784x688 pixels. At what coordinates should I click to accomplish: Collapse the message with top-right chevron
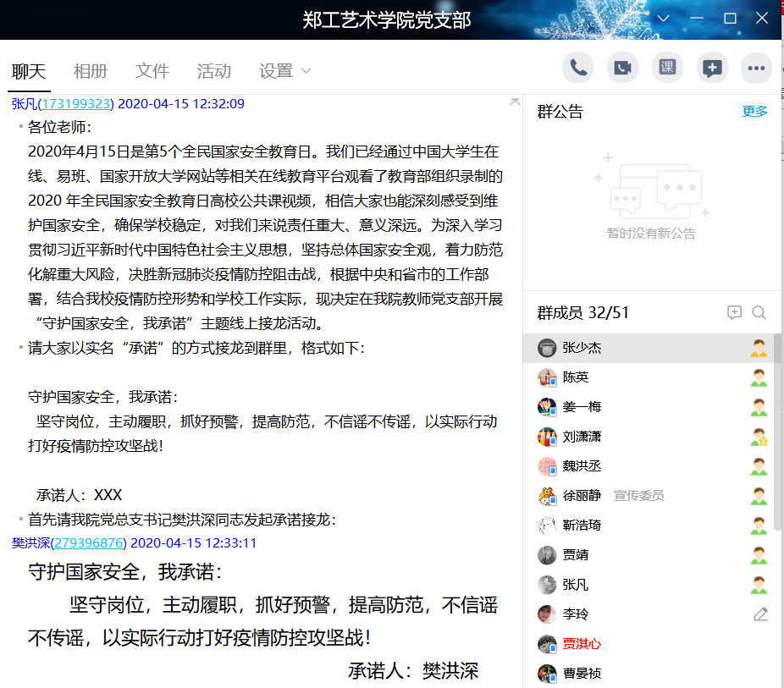(514, 102)
